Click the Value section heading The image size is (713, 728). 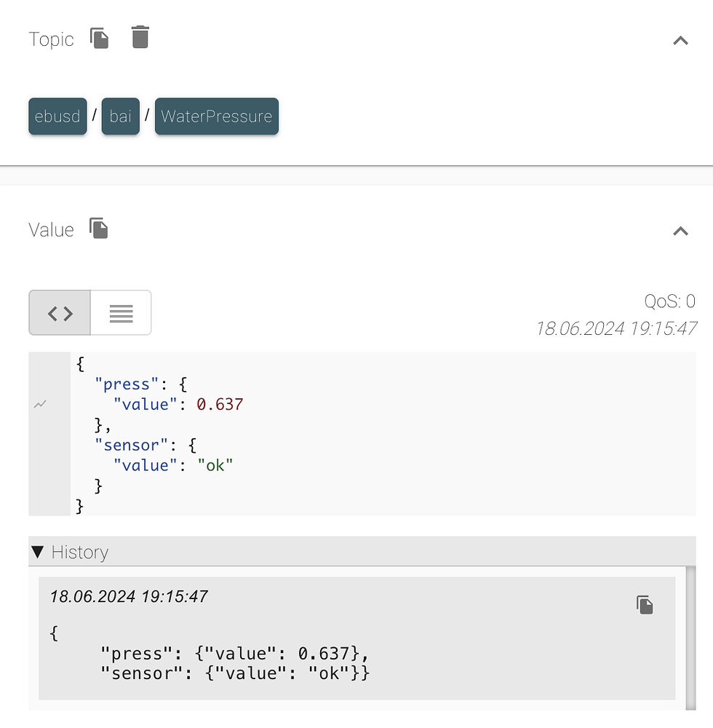(x=51, y=230)
